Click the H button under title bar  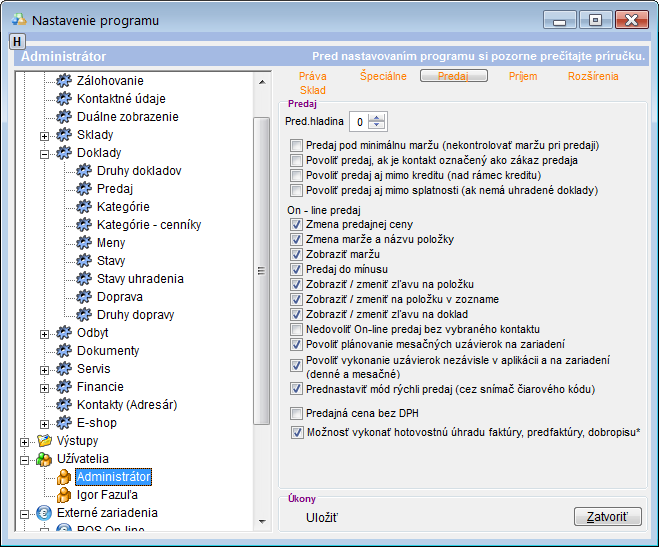coord(17,41)
